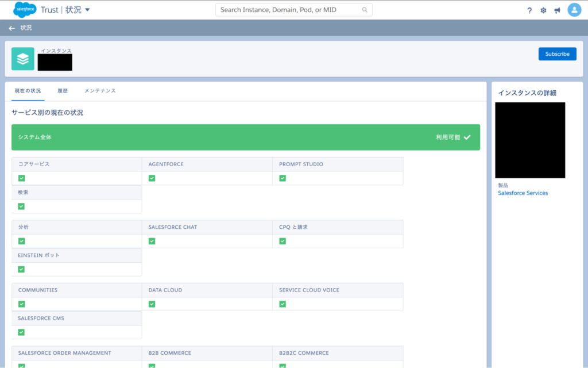This screenshot has width=588, height=368.
Task: Click the 検索 service header
Action: tap(77, 192)
